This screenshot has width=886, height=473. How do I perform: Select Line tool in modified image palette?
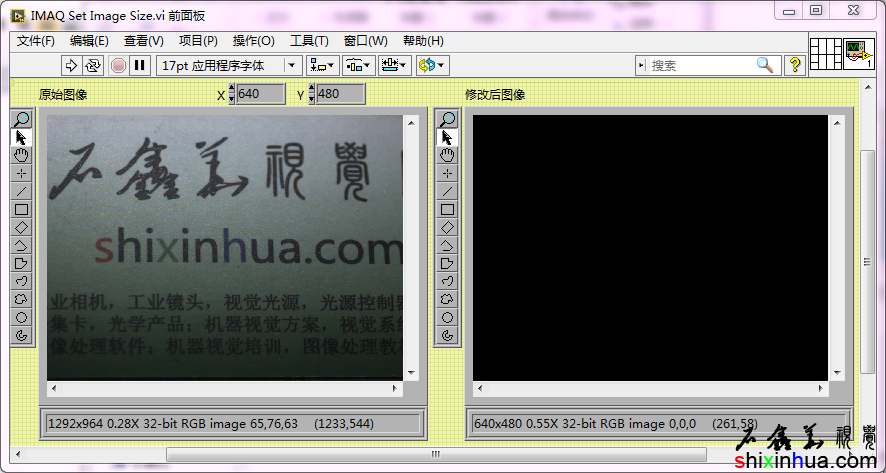click(447, 191)
